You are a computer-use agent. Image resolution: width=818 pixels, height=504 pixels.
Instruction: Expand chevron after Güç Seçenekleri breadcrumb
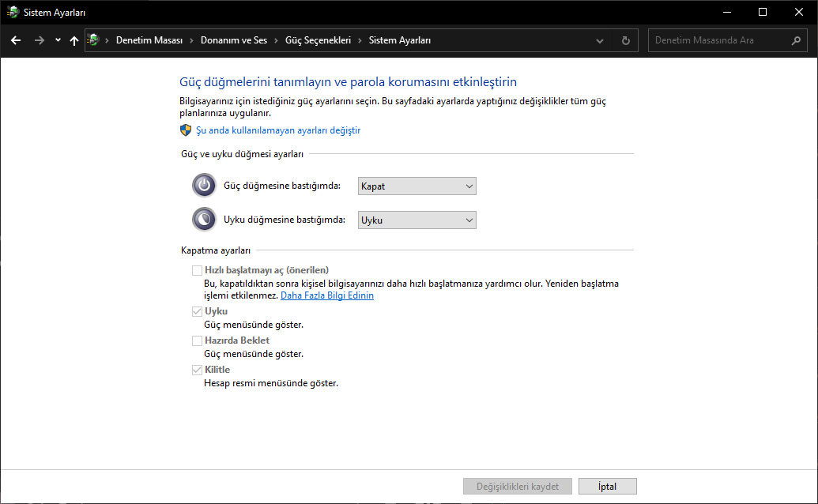360,40
